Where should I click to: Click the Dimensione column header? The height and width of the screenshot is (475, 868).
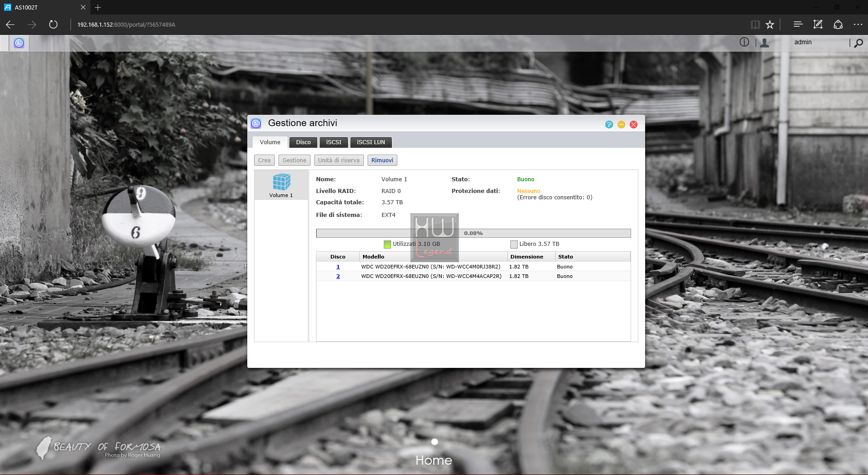(531, 257)
